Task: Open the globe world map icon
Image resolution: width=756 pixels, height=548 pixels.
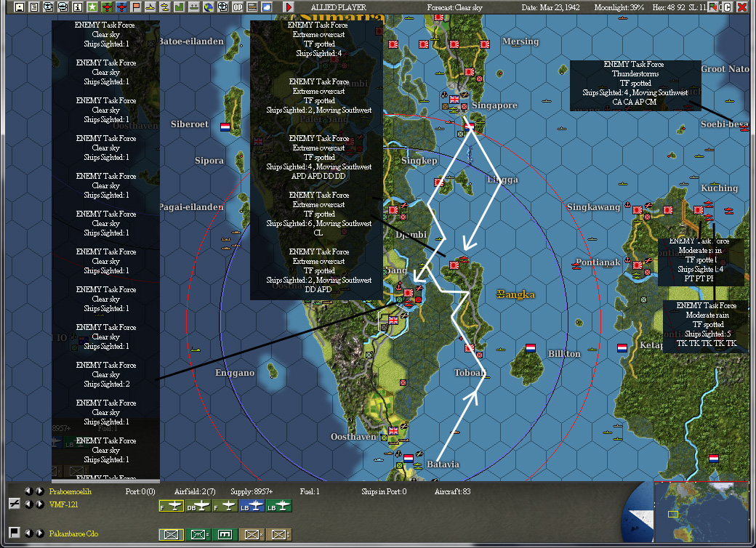Action: 208,7
